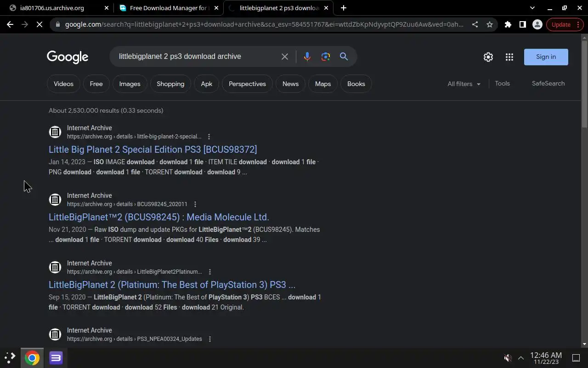
Task: Open more options for LittleBigPlanet2Platinum result
Action: [210, 272]
